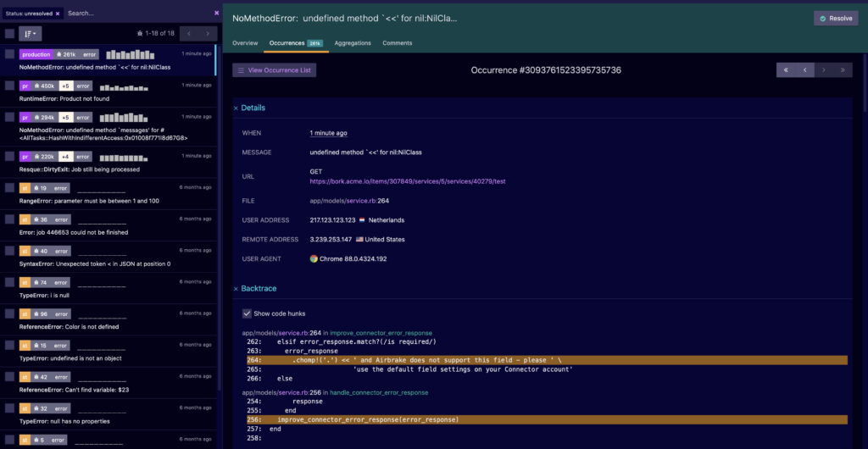Jump to the first occurrence
Image resolution: width=868 pixels, height=449 pixels.
[x=786, y=70]
